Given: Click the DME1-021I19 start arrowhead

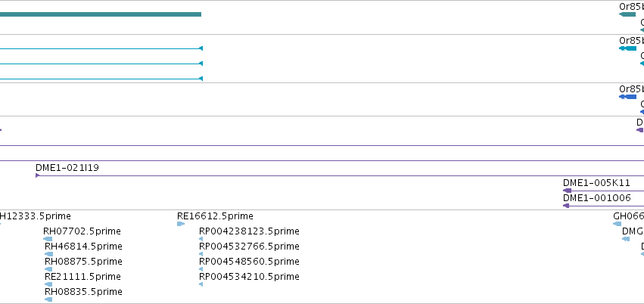Looking at the screenshot, I should [x=37, y=175].
